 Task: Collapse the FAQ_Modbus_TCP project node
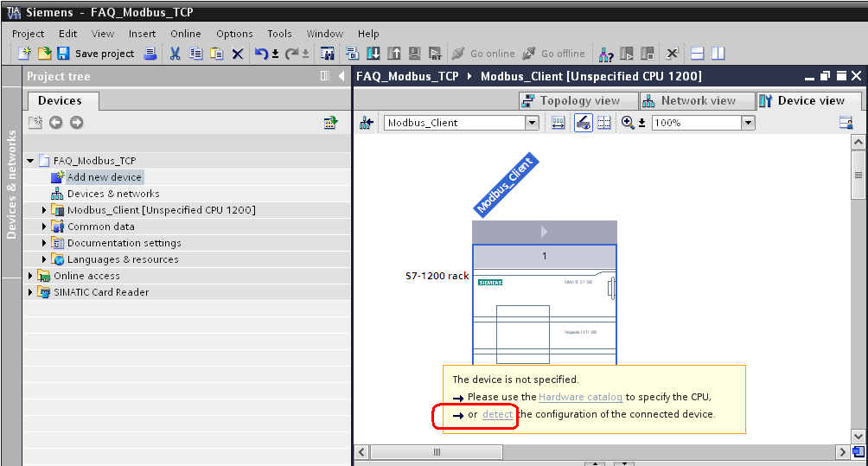click(30, 161)
